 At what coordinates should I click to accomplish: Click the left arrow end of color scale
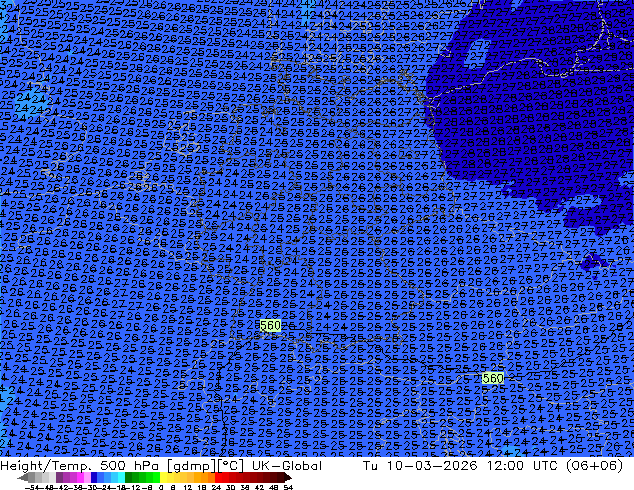(22, 478)
